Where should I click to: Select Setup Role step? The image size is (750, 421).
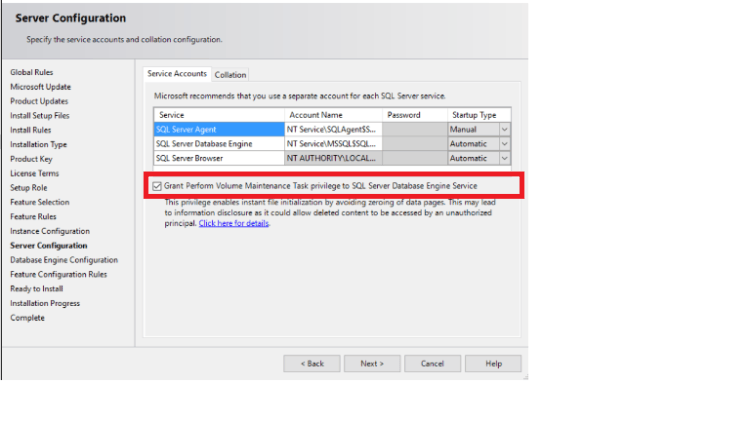[x=29, y=188]
